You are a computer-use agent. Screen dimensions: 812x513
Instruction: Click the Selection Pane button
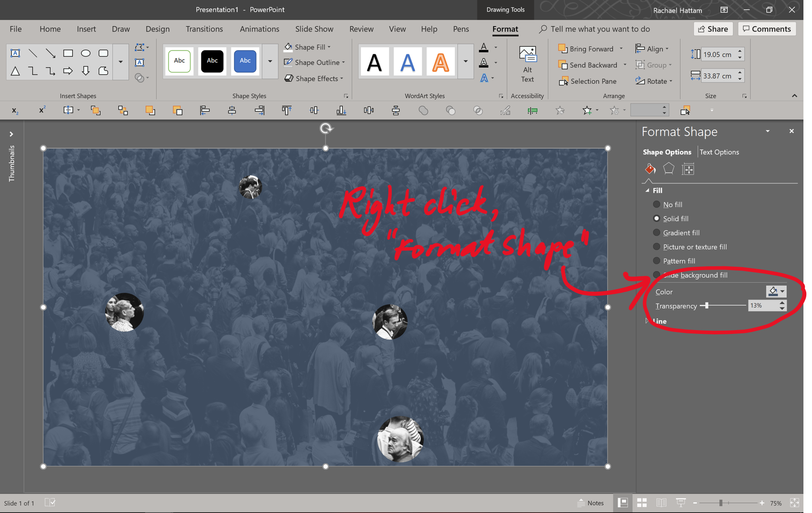[x=588, y=81]
